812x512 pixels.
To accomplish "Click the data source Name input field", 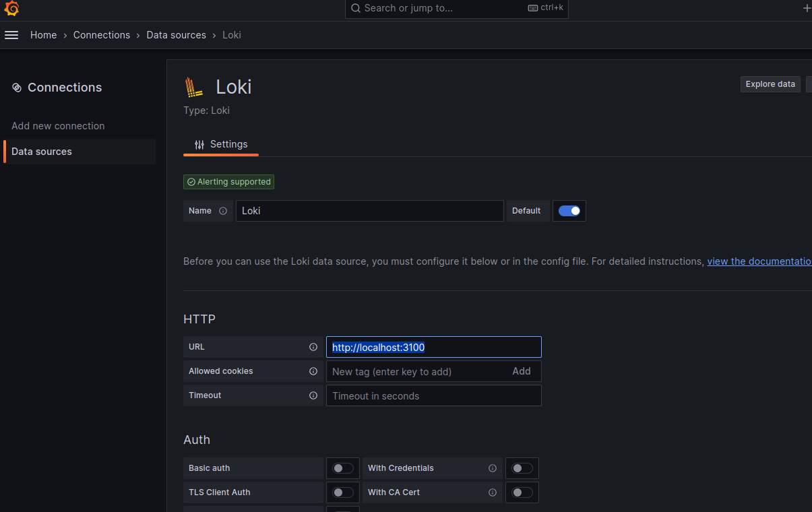I will click(370, 211).
